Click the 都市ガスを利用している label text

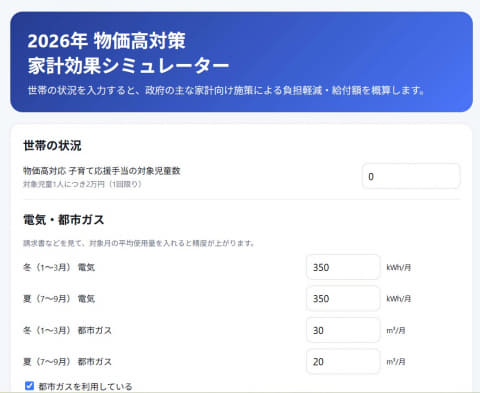[x=85, y=387]
